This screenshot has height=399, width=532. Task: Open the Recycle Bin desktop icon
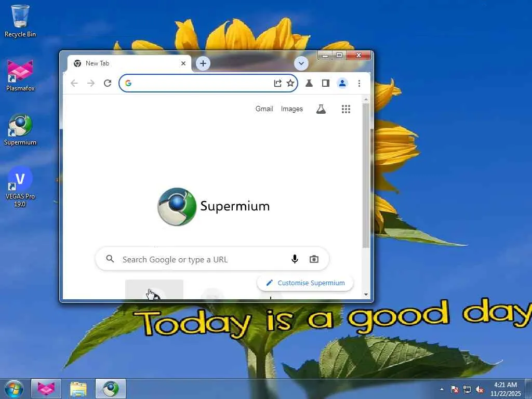(x=20, y=21)
